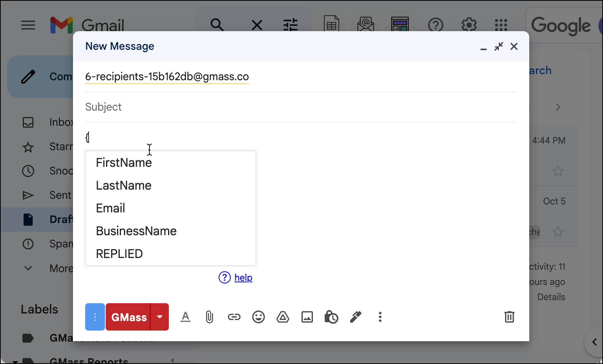Open more options three-dot menu in compose

coord(380,317)
